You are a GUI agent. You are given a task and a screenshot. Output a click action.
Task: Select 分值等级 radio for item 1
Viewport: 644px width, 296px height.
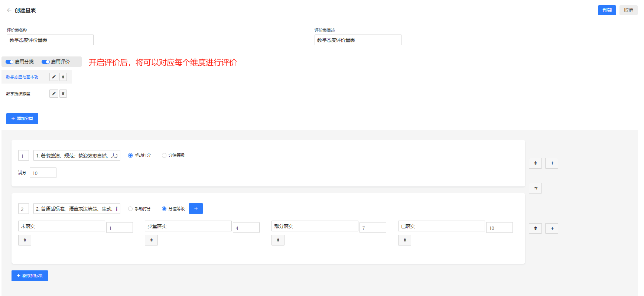coord(164,156)
